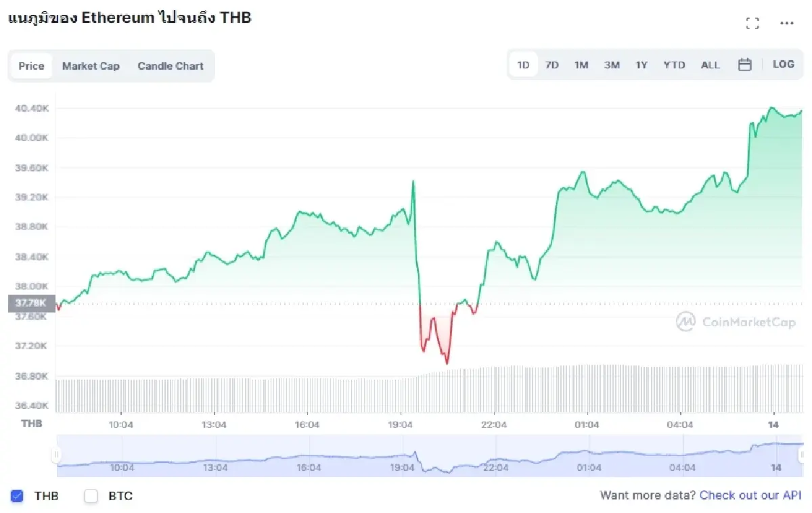Viewport: 812px width, 513px height.
Task: Select the Price tab
Action: point(31,66)
